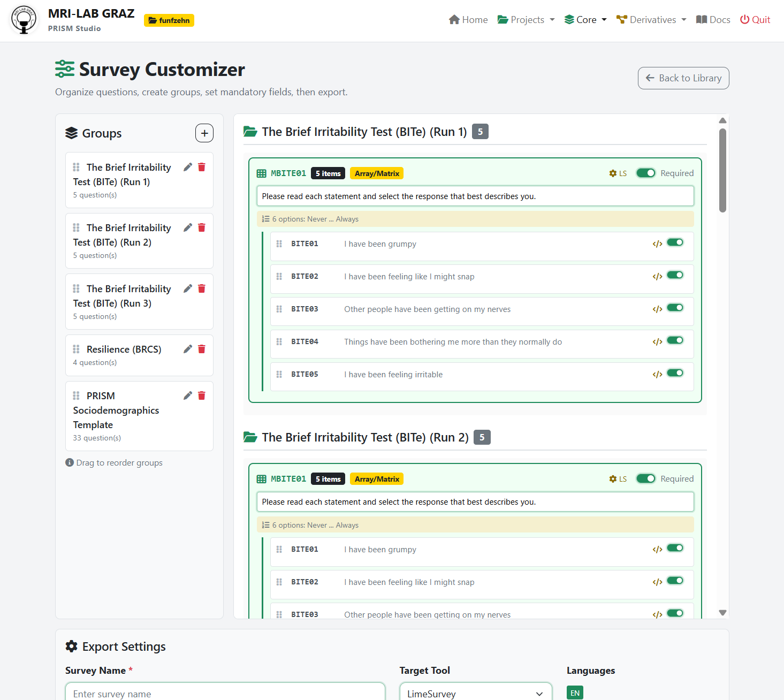Click scrollbar down arrow in questions panel
The image size is (784, 700).
click(722, 613)
